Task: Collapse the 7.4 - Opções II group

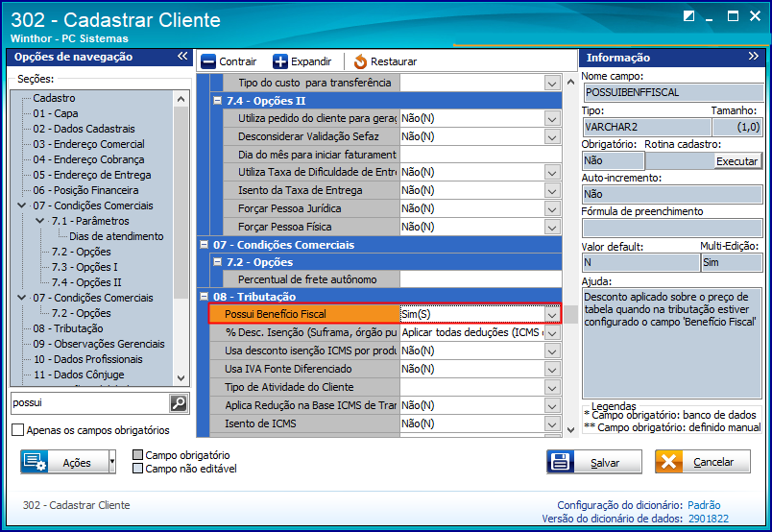Action: tap(217, 101)
